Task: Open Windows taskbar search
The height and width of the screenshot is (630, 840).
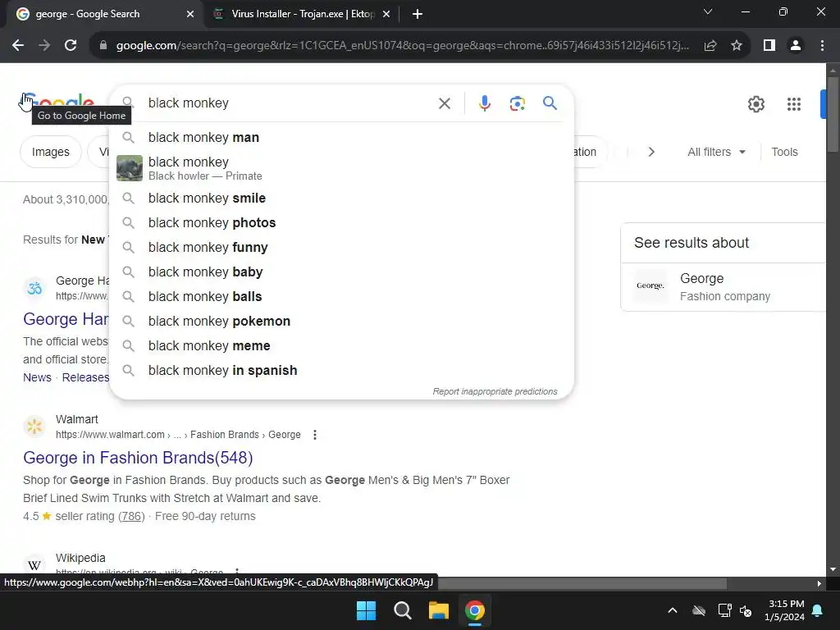Action: coord(402,610)
